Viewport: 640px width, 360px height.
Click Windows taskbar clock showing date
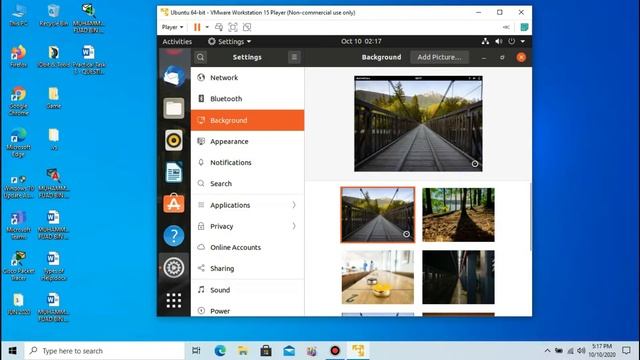[602, 351]
